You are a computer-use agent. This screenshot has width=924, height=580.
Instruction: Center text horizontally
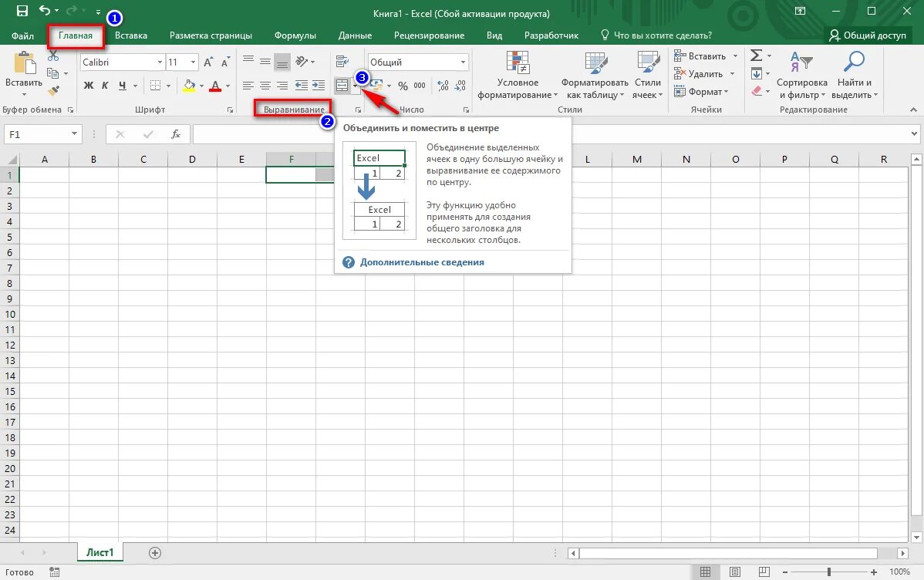[x=265, y=86]
